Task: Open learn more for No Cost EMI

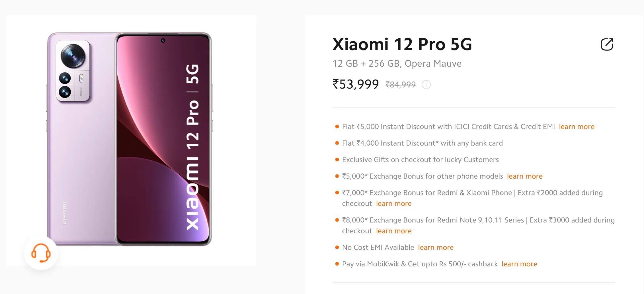Action: coord(436,248)
